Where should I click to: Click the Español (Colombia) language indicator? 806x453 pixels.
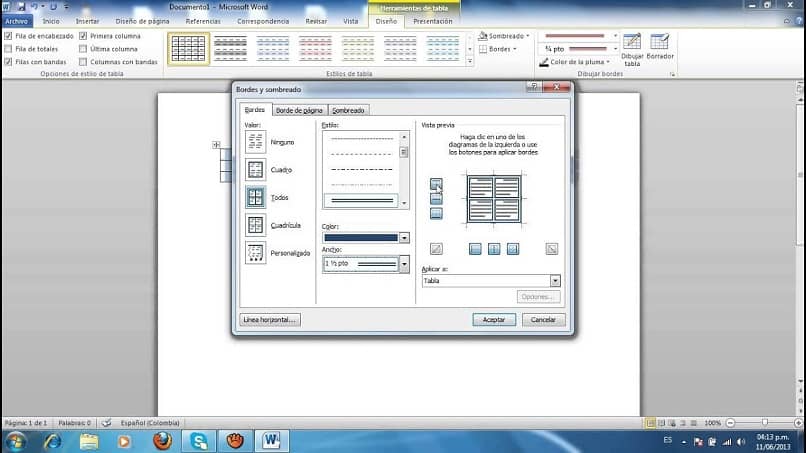[150, 423]
